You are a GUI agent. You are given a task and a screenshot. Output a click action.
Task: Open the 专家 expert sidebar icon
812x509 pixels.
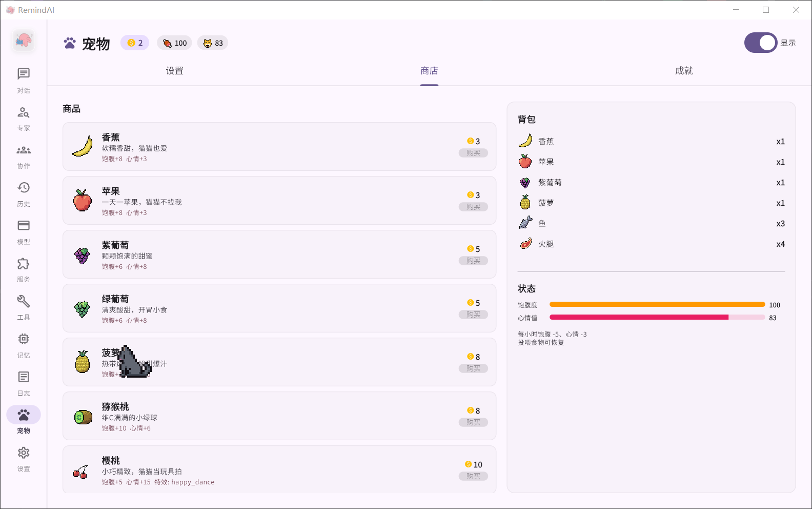[24, 112]
